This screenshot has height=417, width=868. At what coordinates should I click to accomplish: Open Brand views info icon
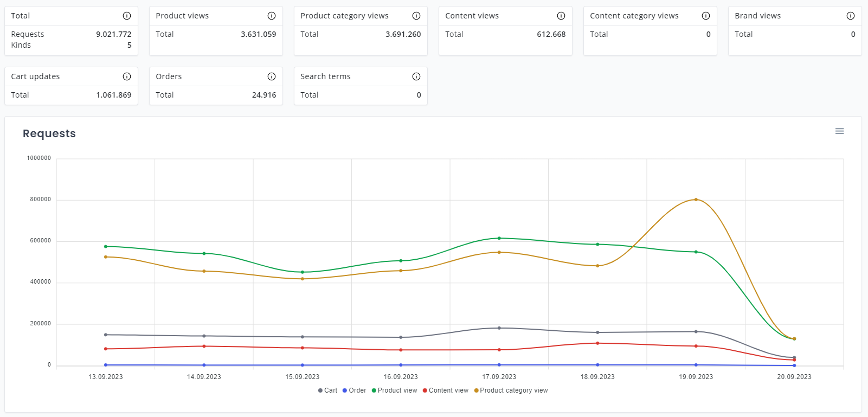(851, 16)
